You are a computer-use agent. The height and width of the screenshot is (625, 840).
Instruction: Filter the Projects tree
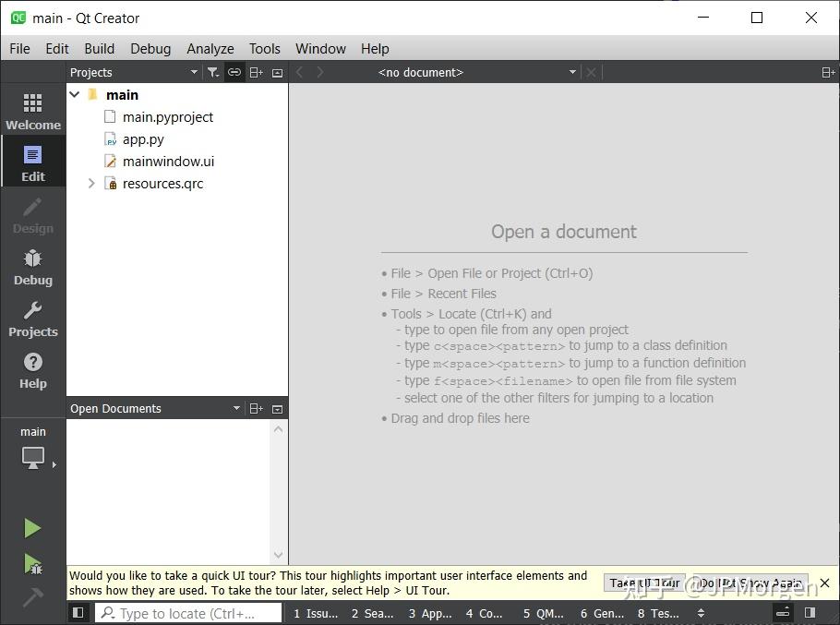tap(212, 72)
